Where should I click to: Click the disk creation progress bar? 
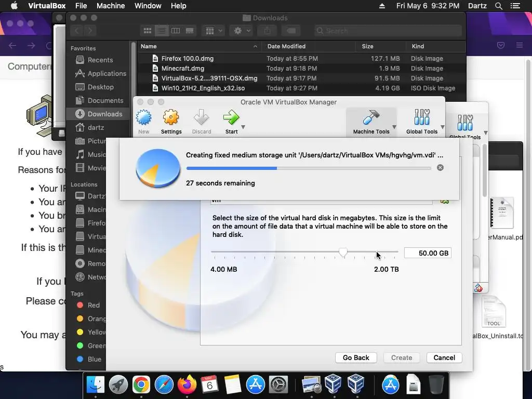click(309, 168)
